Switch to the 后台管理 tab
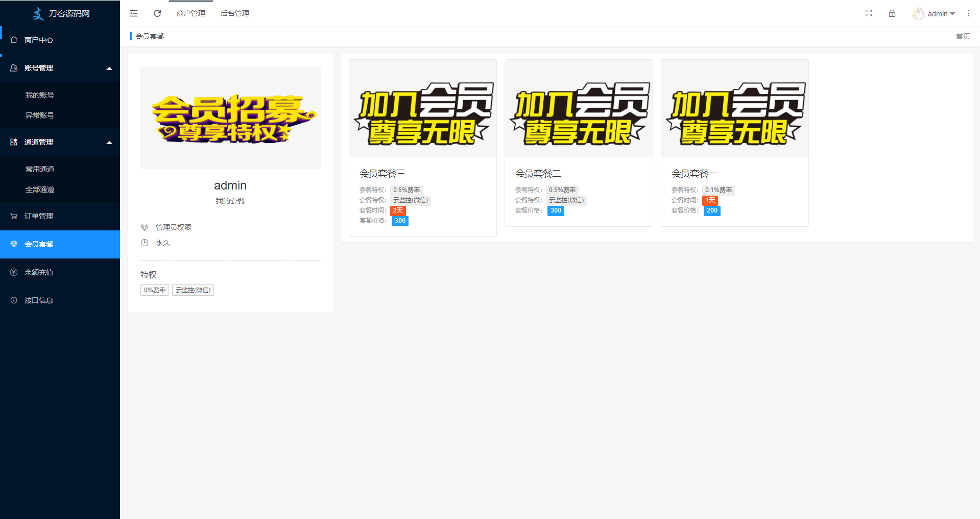Image resolution: width=980 pixels, height=519 pixels. (235, 13)
